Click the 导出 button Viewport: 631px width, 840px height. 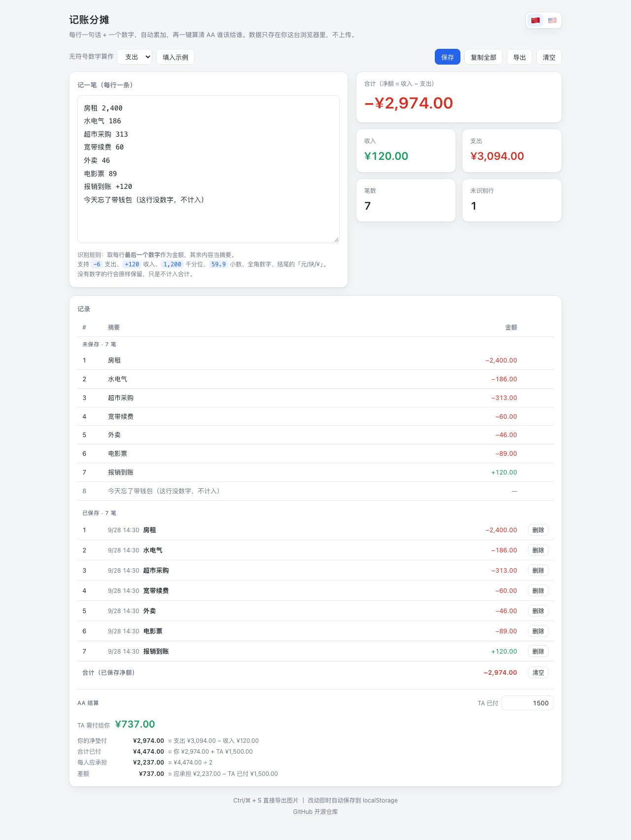click(520, 57)
